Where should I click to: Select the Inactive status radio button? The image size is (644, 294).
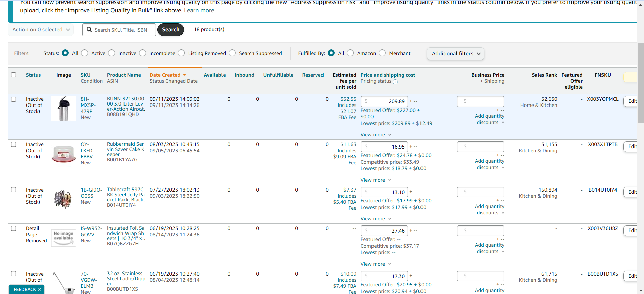pyautogui.click(x=112, y=53)
